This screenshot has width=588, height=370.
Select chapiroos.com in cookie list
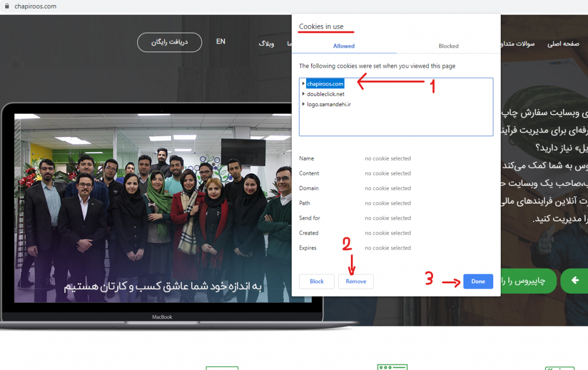pyautogui.click(x=325, y=84)
